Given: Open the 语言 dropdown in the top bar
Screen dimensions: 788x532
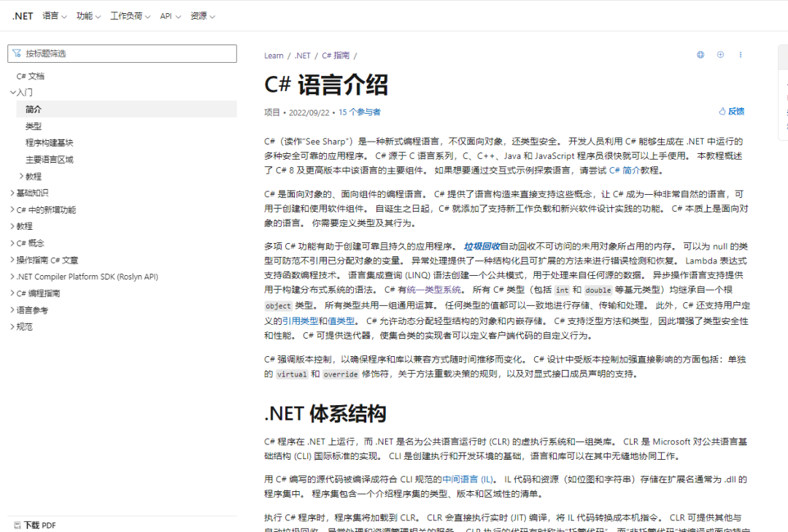Looking at the screenshot, I should tap(54, 15).
